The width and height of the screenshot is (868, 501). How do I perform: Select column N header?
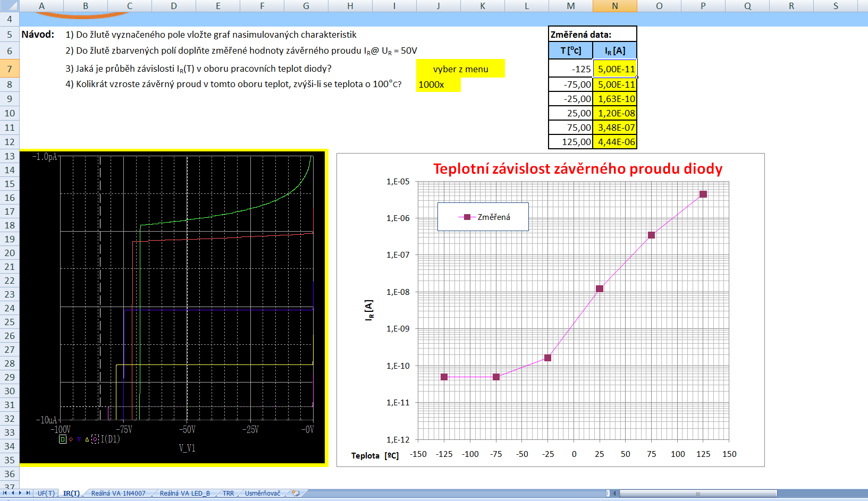615,6
